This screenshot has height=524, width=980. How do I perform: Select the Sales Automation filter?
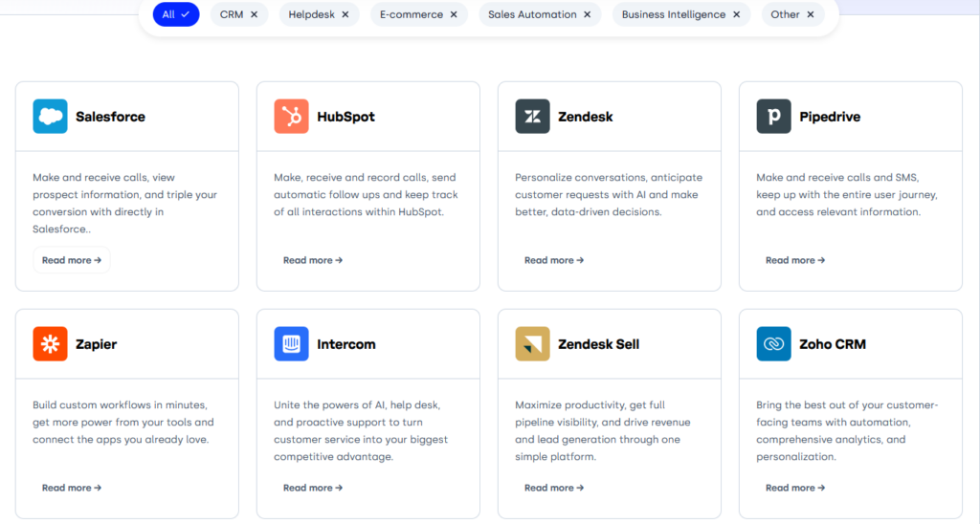pos(540,14)
